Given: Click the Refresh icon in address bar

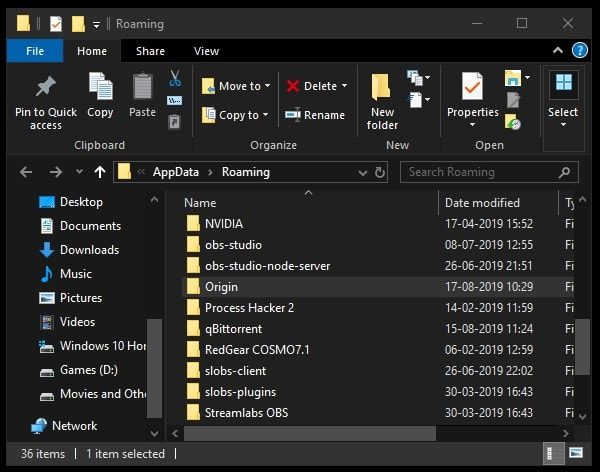Looking at the screenshot, I should pos(380,172).
